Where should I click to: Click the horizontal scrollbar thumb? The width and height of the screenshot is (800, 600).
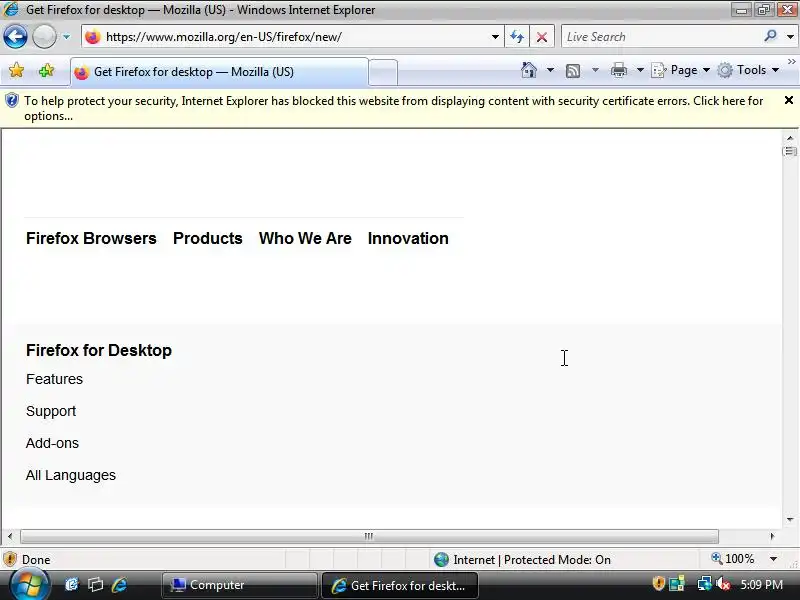369,536
